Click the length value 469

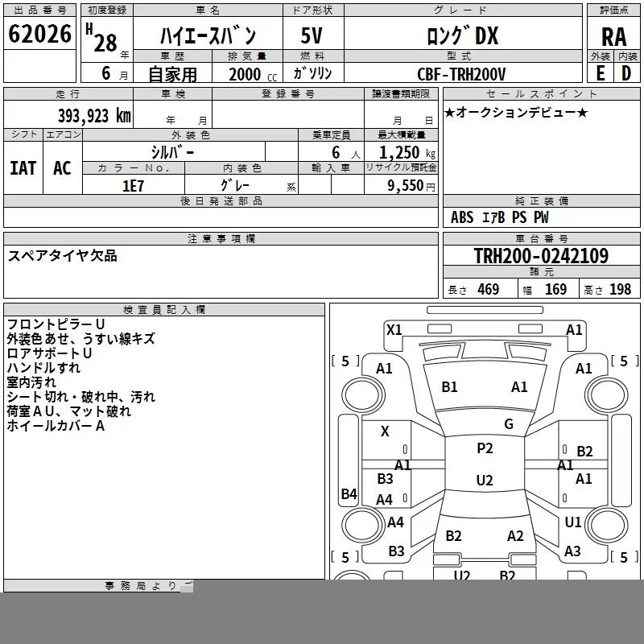click(x=489, y=289)
